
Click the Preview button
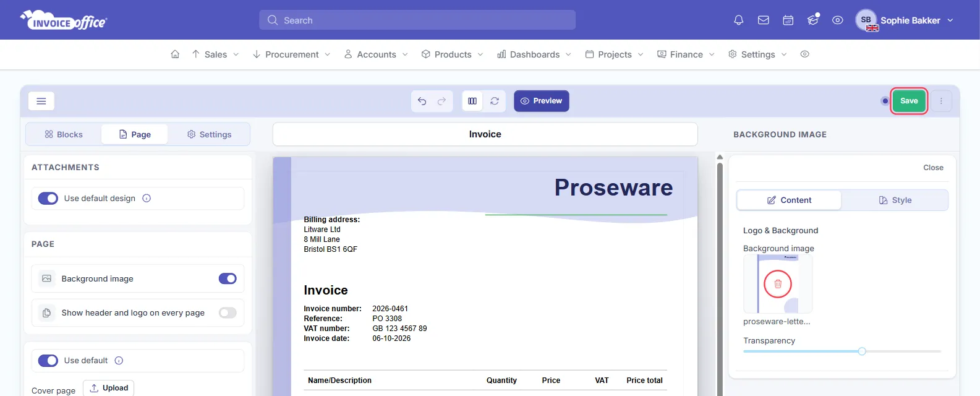pyautogui.click(x=542, y=101)
